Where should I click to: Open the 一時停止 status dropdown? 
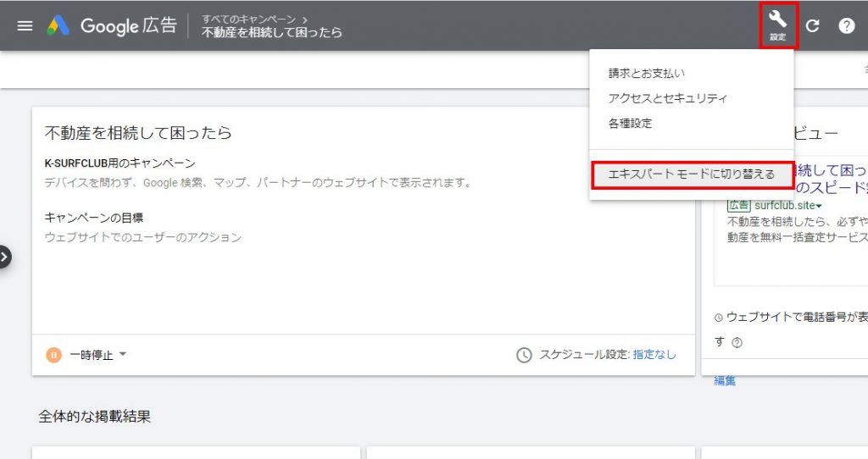coord(98,355)
